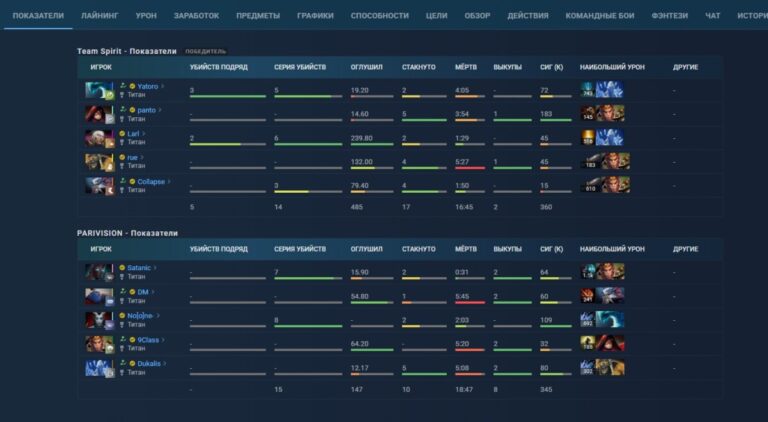Go to the СПОСОБНОСТИ tab
768x422 pixels.
tap(380, 16)
